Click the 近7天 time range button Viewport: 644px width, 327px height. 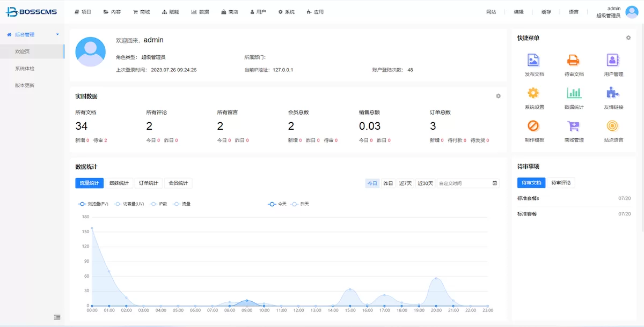pos(405,183)
